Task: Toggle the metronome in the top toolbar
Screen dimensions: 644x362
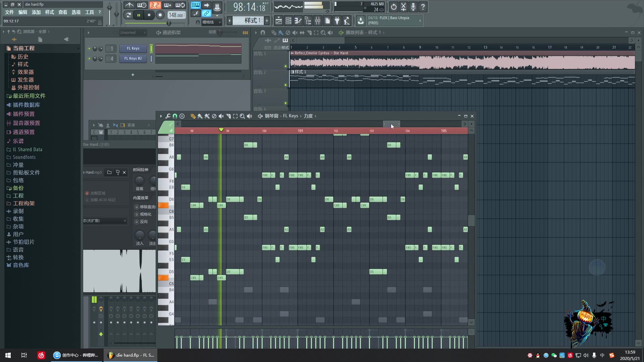Action: tap(129, 5)
